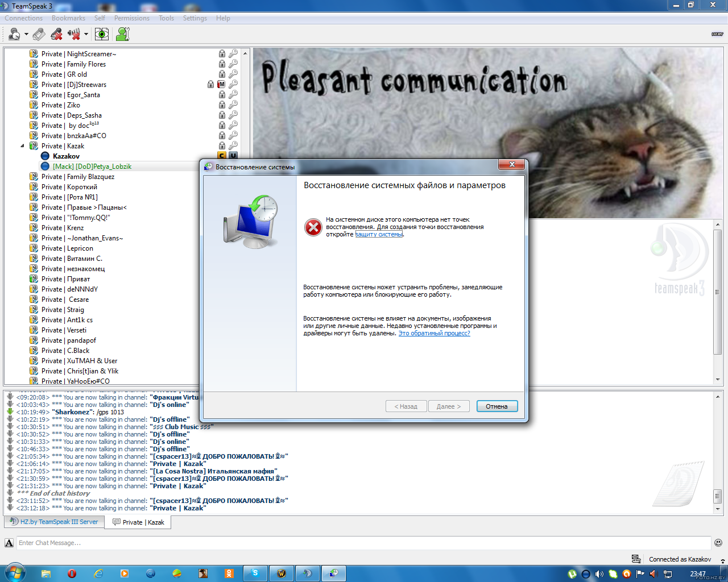This screenshot has width=728, height=582.
Task: Switch to HZ.by TeamSpeak III Server tab
Action: (54, 522)
